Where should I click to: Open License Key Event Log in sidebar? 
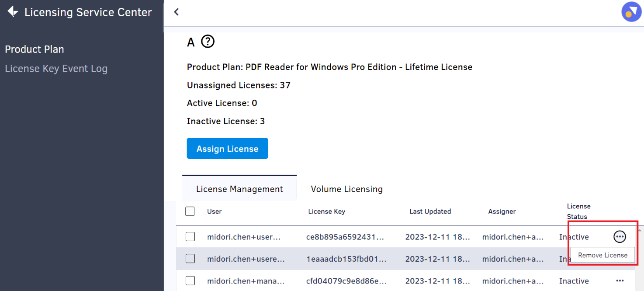click(x=56, y=69)
